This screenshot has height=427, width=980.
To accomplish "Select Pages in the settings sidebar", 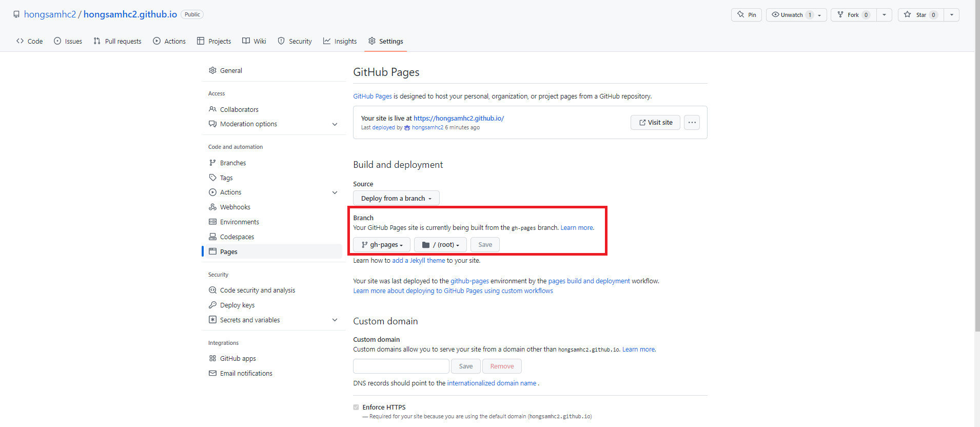I will click(273, 251).
